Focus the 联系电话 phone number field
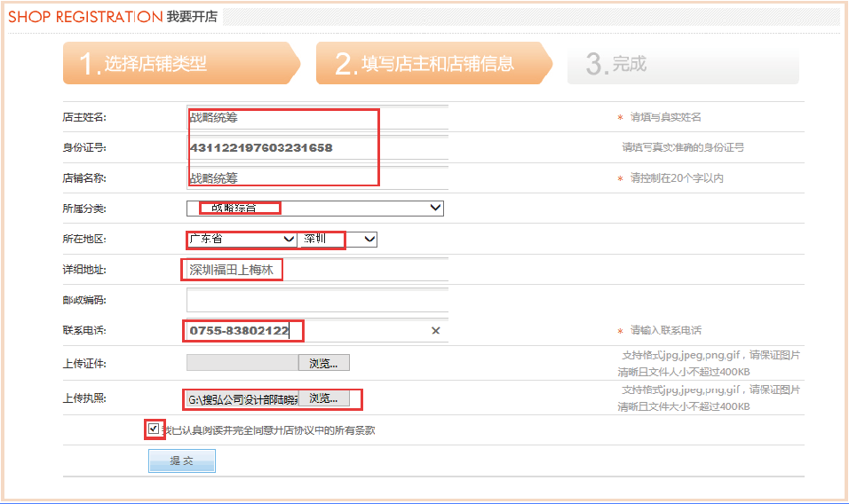 point(306,331)
